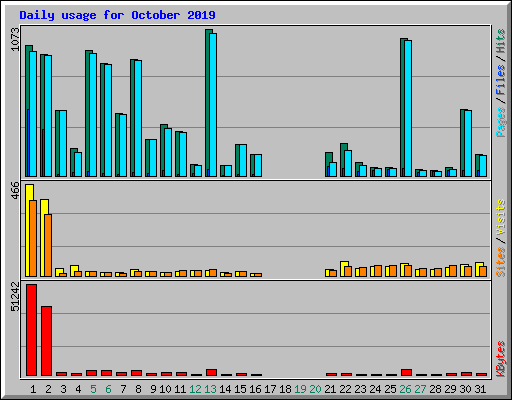Click the red 'KBytes' legend label
512x400 pixels.
[x=500, y=359]
